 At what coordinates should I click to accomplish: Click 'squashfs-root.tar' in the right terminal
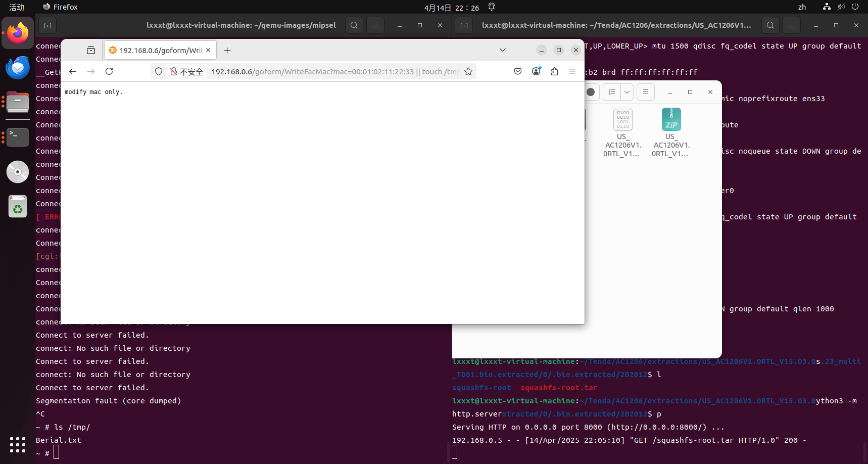click(559, 388)
